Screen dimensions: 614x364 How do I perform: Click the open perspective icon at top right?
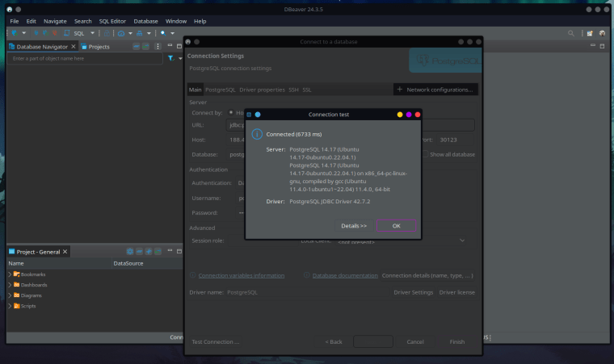click(x=590, y=34)
